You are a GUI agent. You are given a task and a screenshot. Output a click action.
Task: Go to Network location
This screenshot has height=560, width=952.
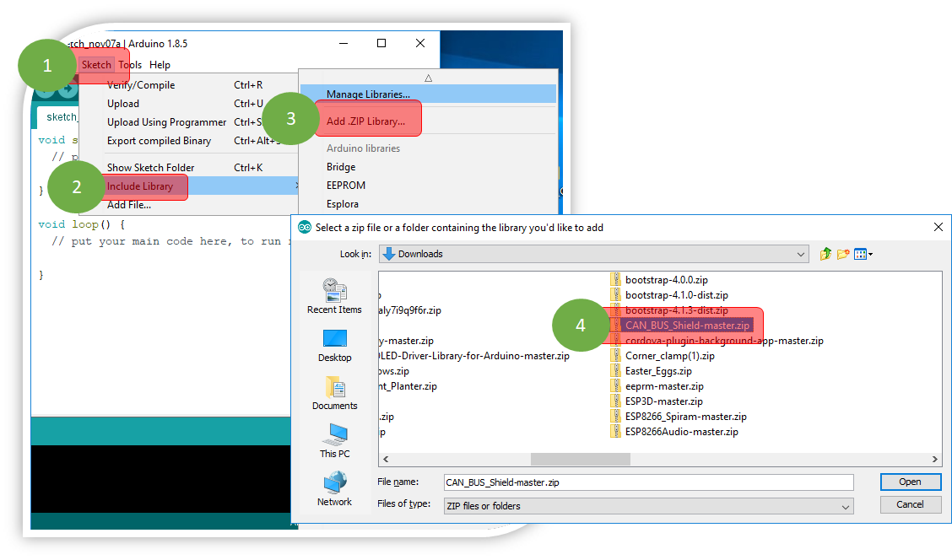click(334, 490)
